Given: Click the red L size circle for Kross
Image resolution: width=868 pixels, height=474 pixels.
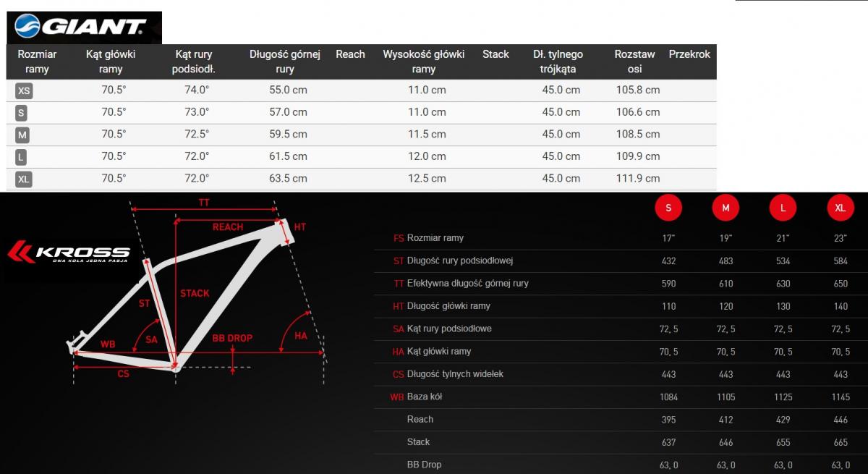Looking at the screenshot, I should (783, 208).
